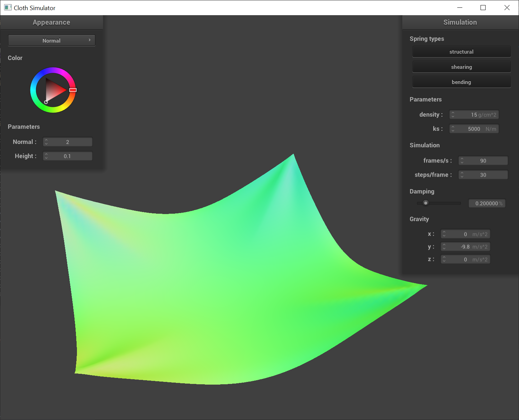Maximize the Cloth Simulator window
This screenshot has height=420, width=519.
(483, 7)
